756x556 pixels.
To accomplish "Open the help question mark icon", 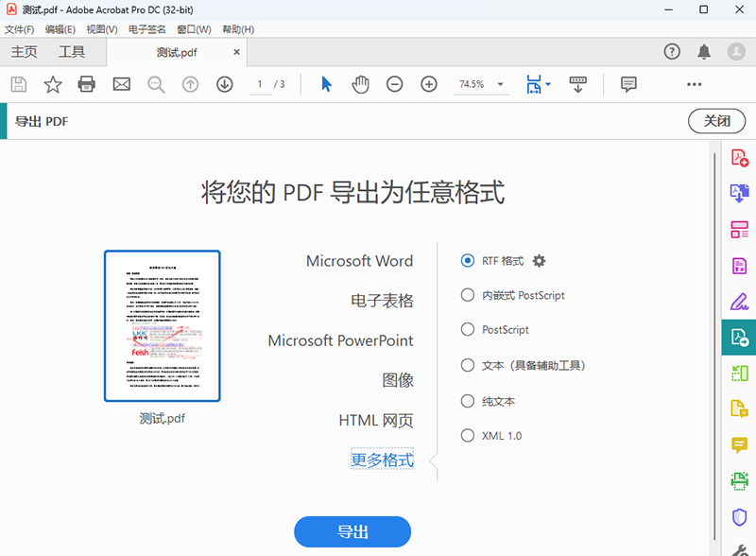I will pos(672,51).
